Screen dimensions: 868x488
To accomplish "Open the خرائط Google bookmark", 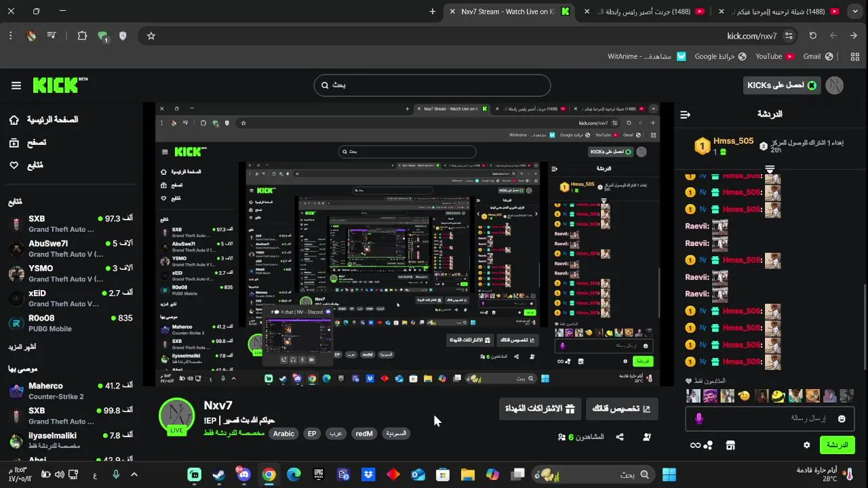I will click(x=721, y=57).
